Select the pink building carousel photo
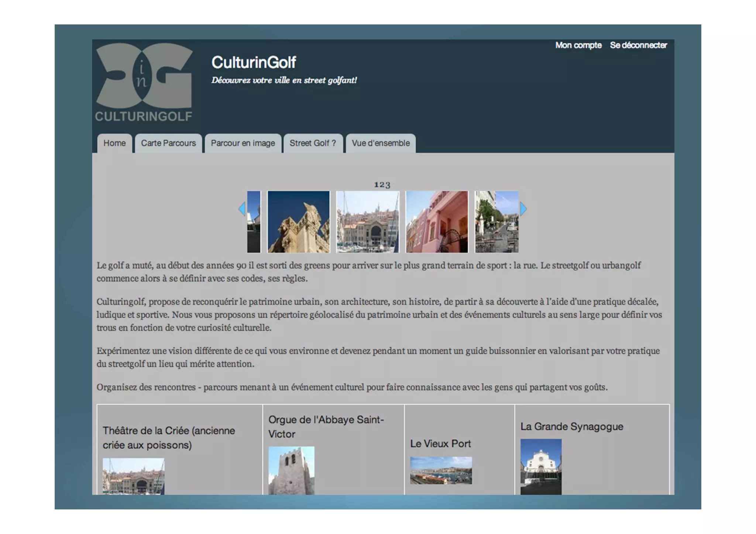 click(x=437, y=222)
